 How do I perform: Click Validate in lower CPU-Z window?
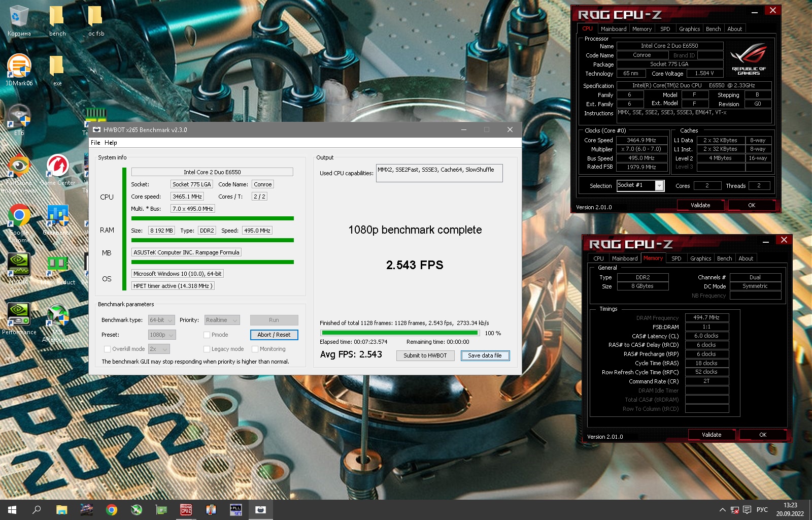(712, 435)
